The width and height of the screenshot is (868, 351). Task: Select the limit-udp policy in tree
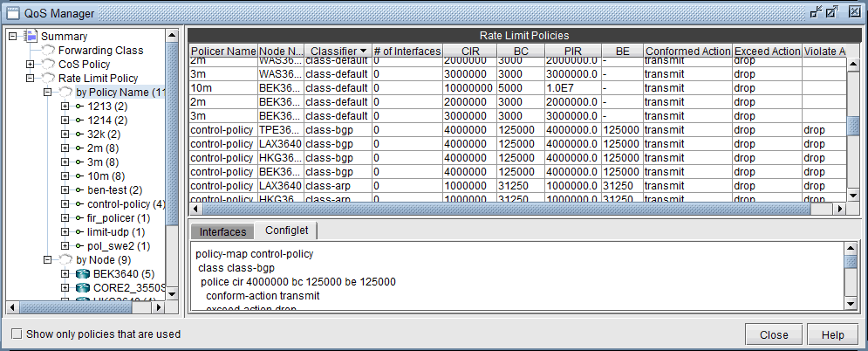pos(115,232)
